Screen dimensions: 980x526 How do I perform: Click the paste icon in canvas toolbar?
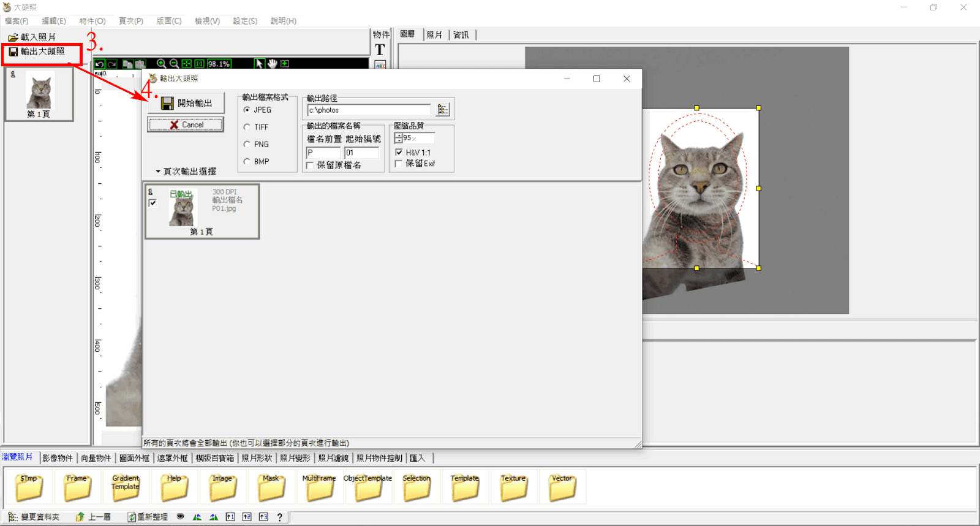coord(140,64)
